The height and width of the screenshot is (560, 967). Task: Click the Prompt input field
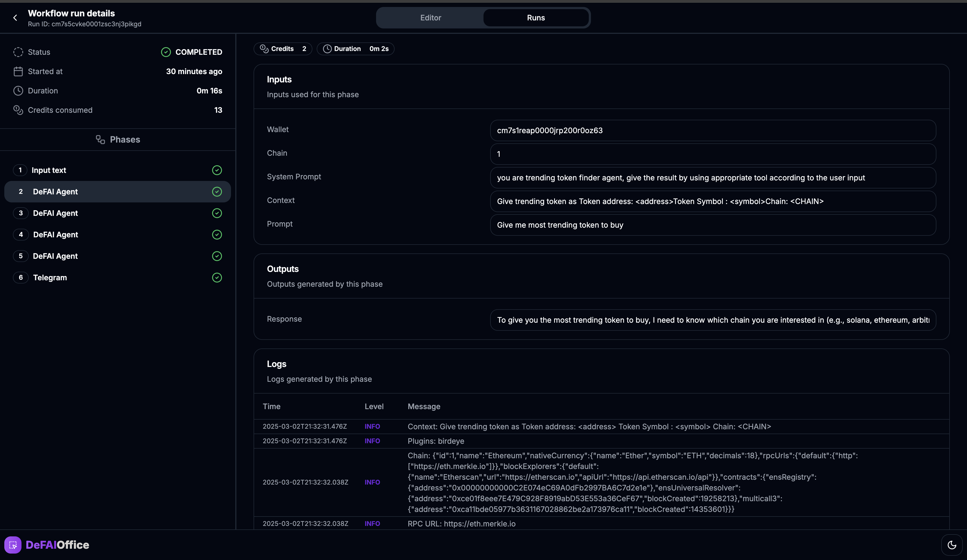click(x=713, y=225)
